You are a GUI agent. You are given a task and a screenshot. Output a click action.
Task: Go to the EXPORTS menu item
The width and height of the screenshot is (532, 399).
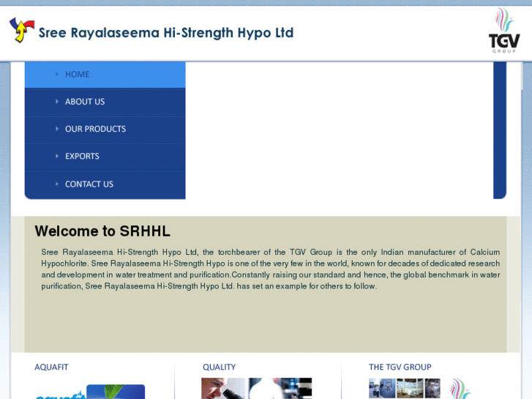[x=105, y=156]
